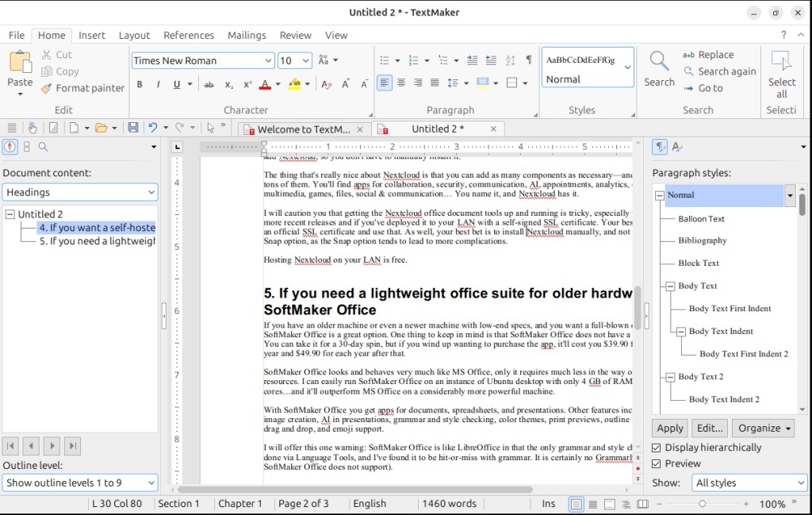Image resolution: width=812 pixels, height=515 pixels.
Task: Switch to outline view in status bar
Action: 626,504
